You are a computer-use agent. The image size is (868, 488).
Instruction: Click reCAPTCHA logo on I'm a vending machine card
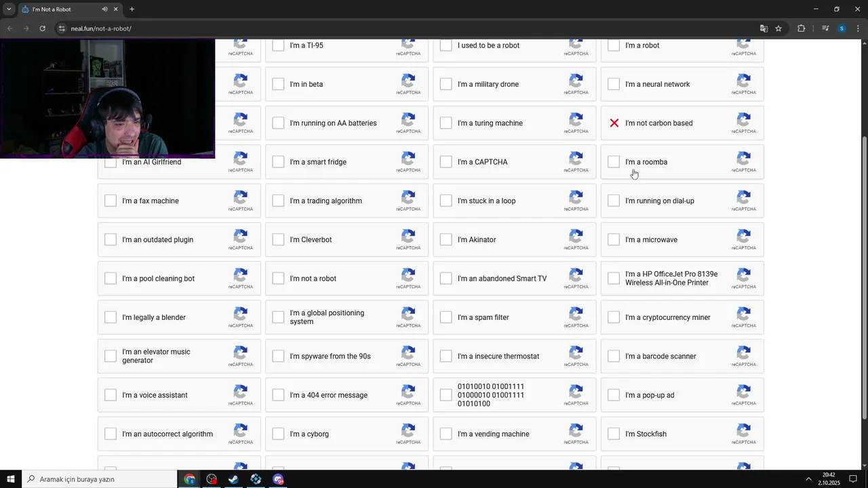[x=576, y=430]
